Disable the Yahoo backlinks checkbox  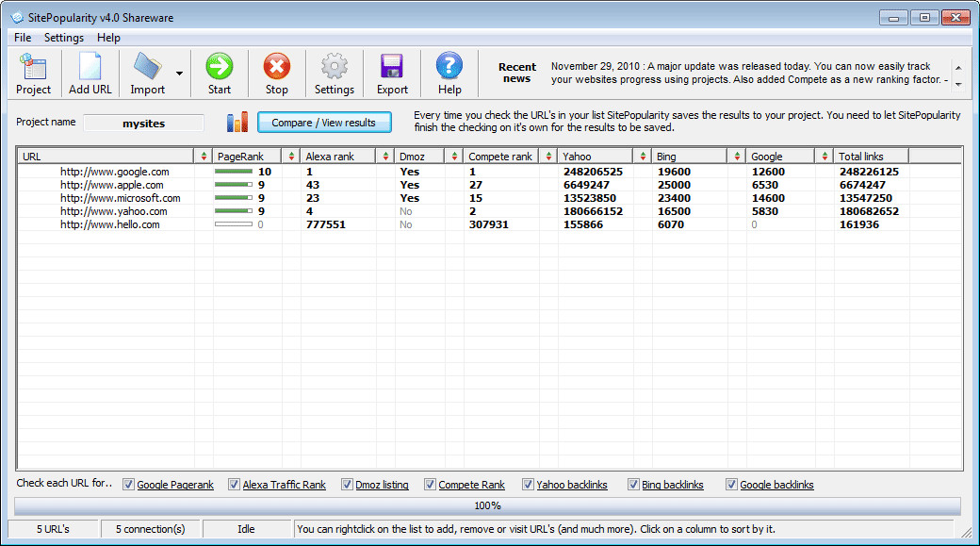[528, 484]
